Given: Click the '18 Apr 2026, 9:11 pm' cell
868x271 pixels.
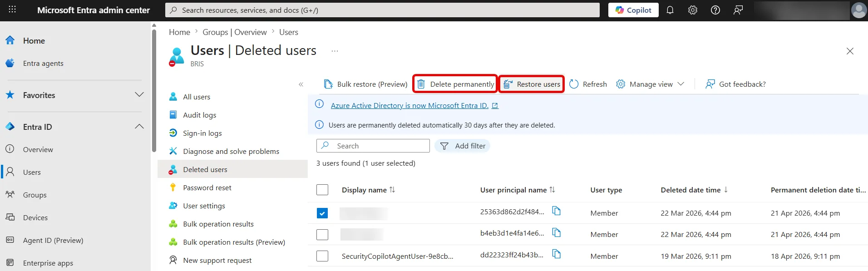Looking at the screenshot, I should point(805,256).
